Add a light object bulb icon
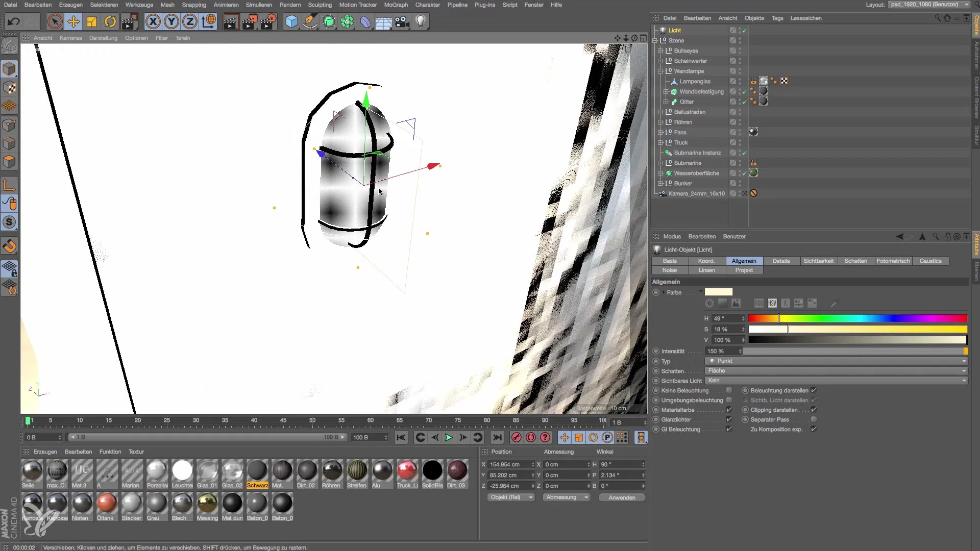 [421, 21]
